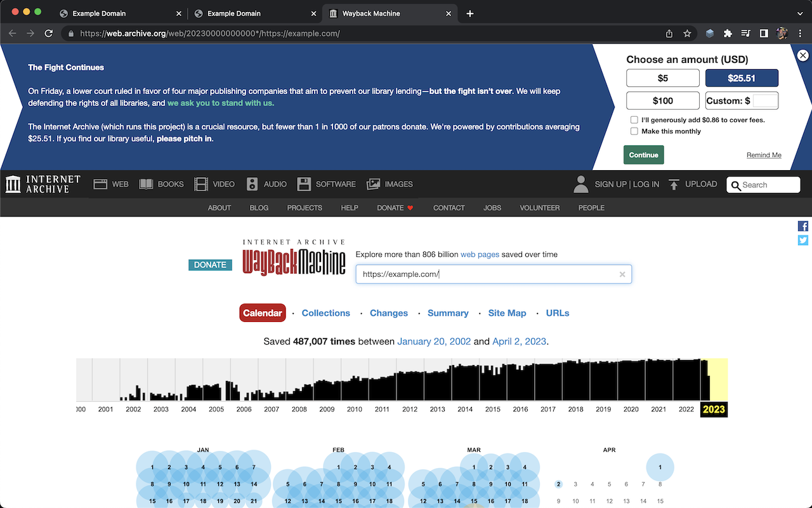
Task: Click the Remind Me link
Action: click(764, 156)
